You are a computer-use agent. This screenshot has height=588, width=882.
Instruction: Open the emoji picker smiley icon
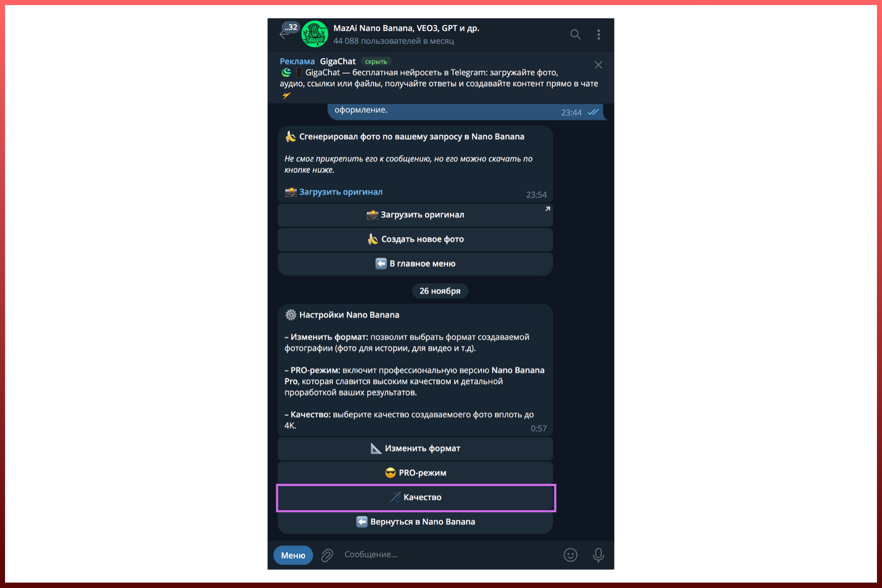(x=570, y=555)
